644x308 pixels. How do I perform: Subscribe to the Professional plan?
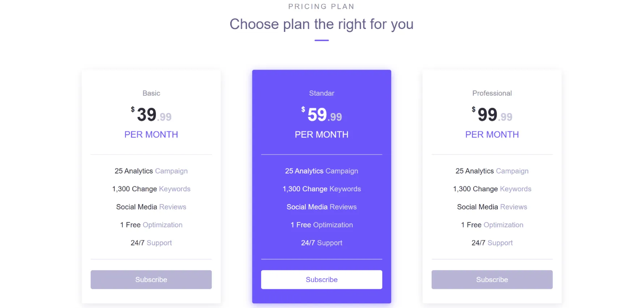(492, 279)
